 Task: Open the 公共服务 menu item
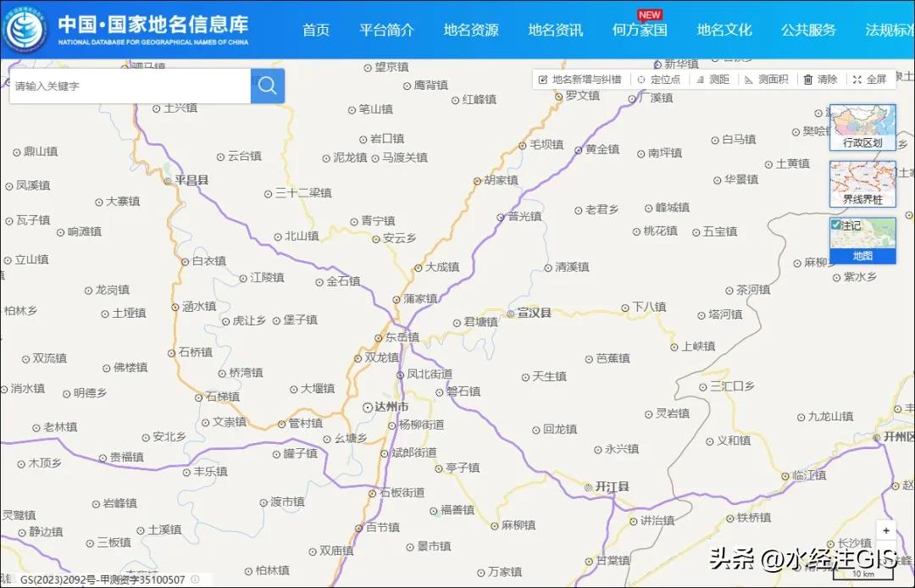point(809,31)
